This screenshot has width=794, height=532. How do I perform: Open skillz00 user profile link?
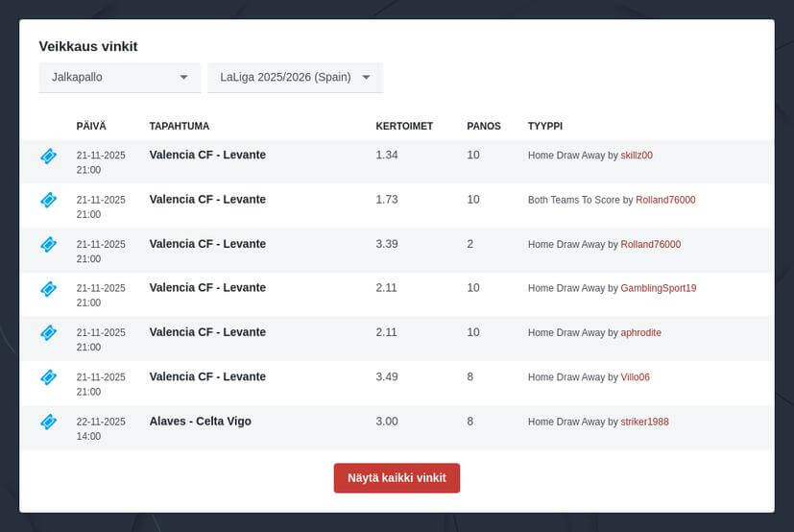pos(637,156)
